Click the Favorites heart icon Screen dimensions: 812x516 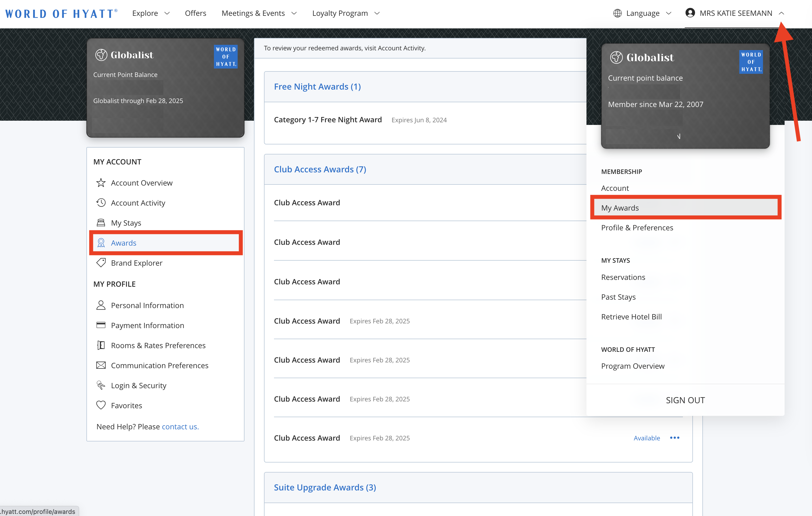101,405
